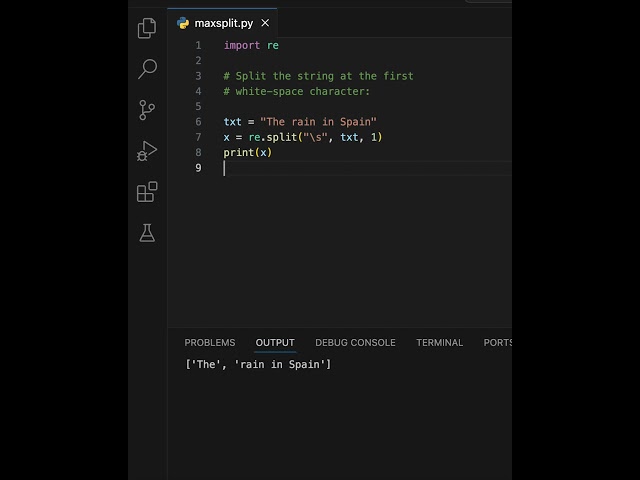Open the Explorer view in the activity bar
This screenshot has height=480, width=640.
(147, 28)
